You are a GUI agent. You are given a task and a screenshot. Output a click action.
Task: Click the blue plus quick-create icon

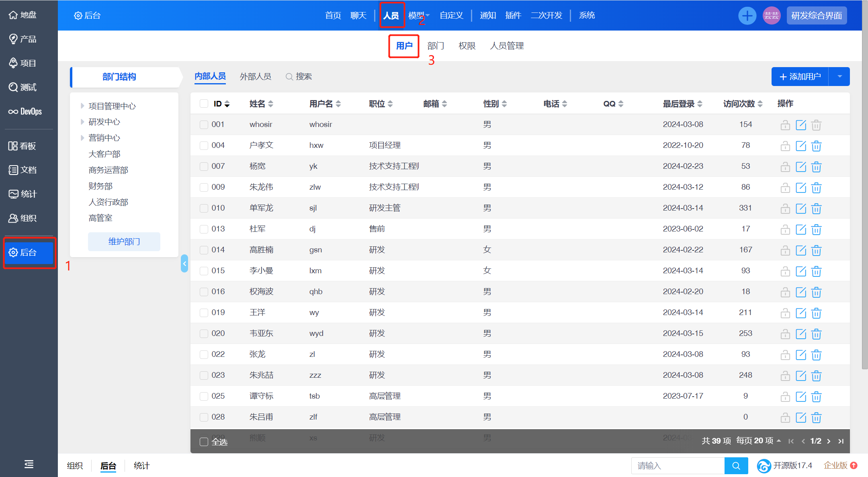point(747,16)
